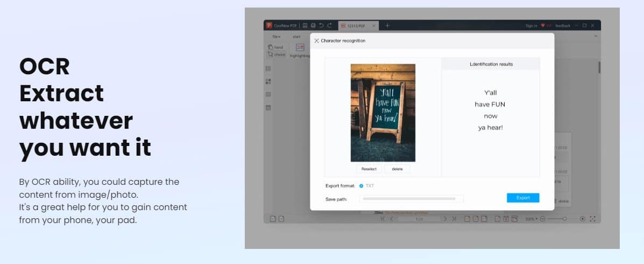Click the blue Export button

523,198
